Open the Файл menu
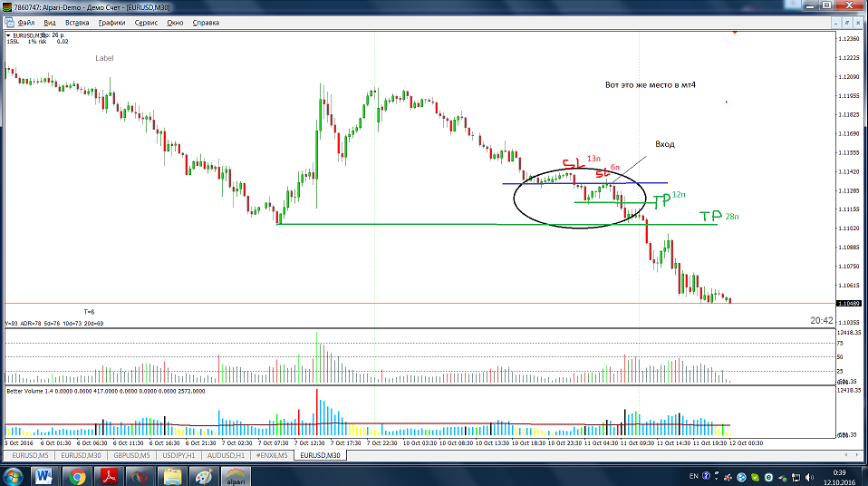Image resolution: width=868 pixels, height=486 pixels. pos(26,22)
